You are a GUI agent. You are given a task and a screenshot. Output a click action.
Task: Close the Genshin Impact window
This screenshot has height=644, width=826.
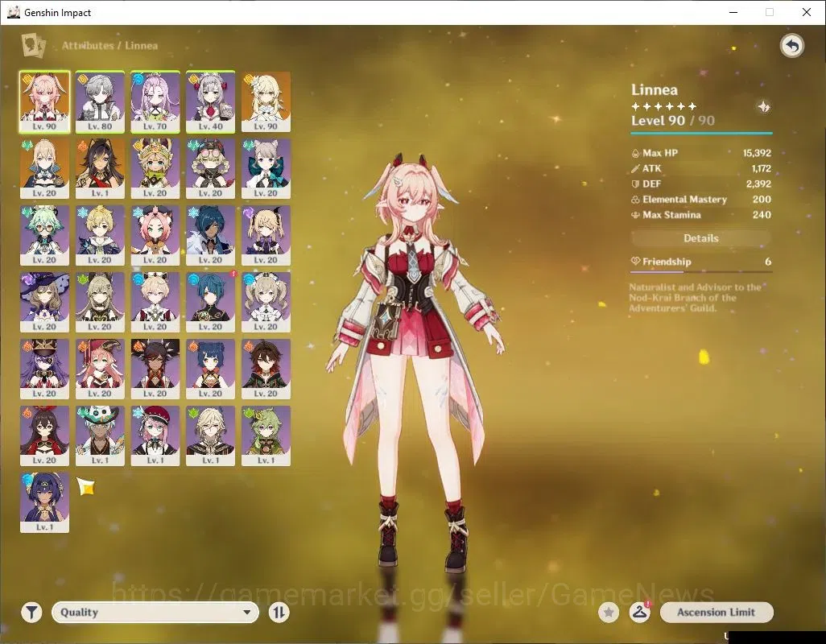[x=807, y=12]
